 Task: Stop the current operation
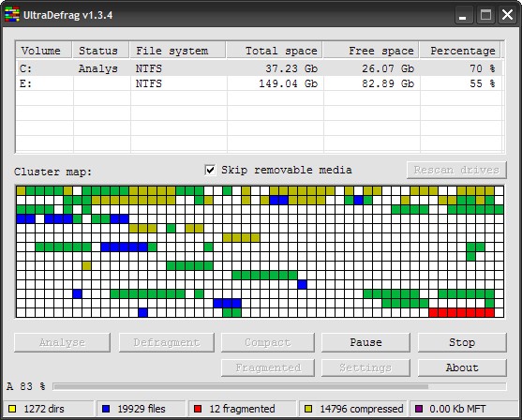click(462, 342)
